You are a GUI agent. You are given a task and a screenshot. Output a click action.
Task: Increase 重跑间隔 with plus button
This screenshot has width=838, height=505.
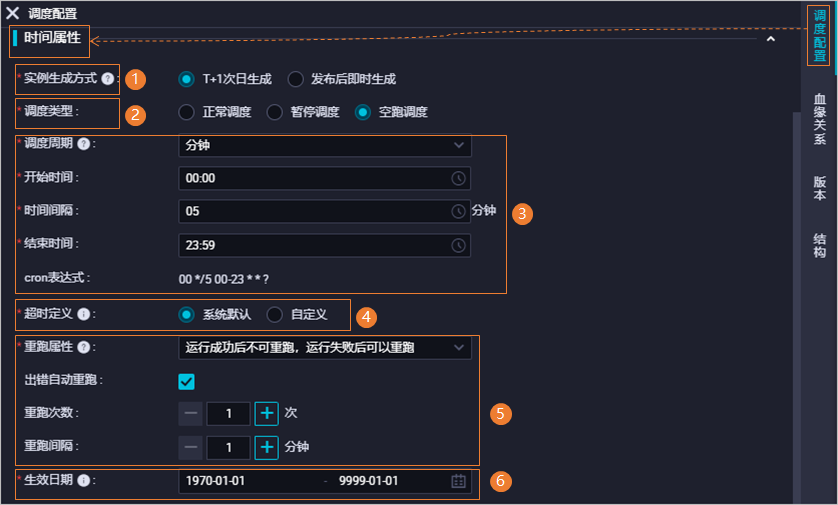click(x=267, y=447)
